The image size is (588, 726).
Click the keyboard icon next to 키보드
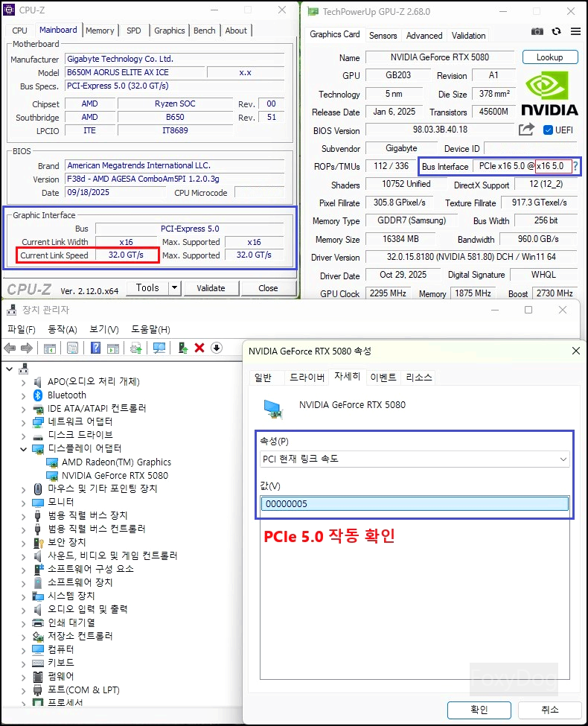click(x=38, y=663)
